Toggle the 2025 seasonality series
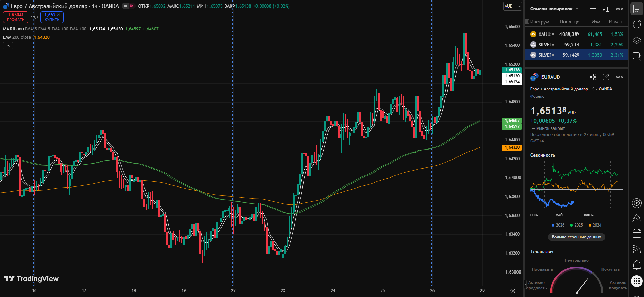 (576, 225)
